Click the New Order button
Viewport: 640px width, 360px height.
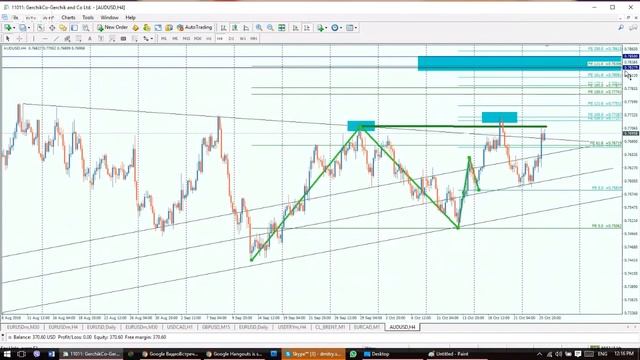point(112,28)
